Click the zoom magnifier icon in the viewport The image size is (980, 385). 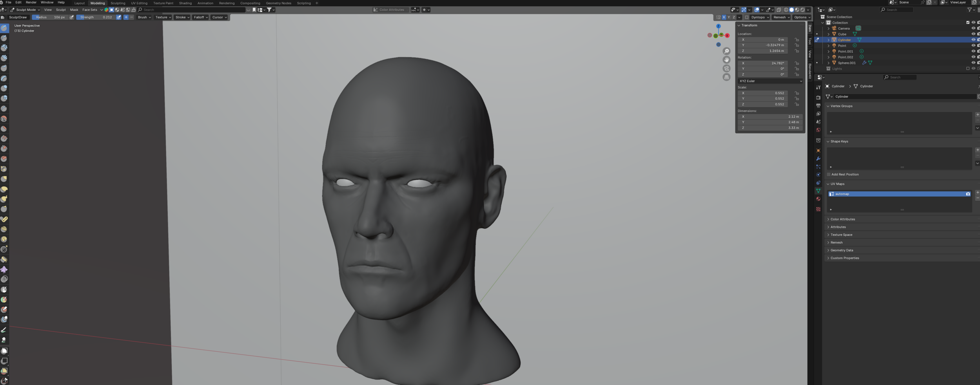(x=726, y=51)
